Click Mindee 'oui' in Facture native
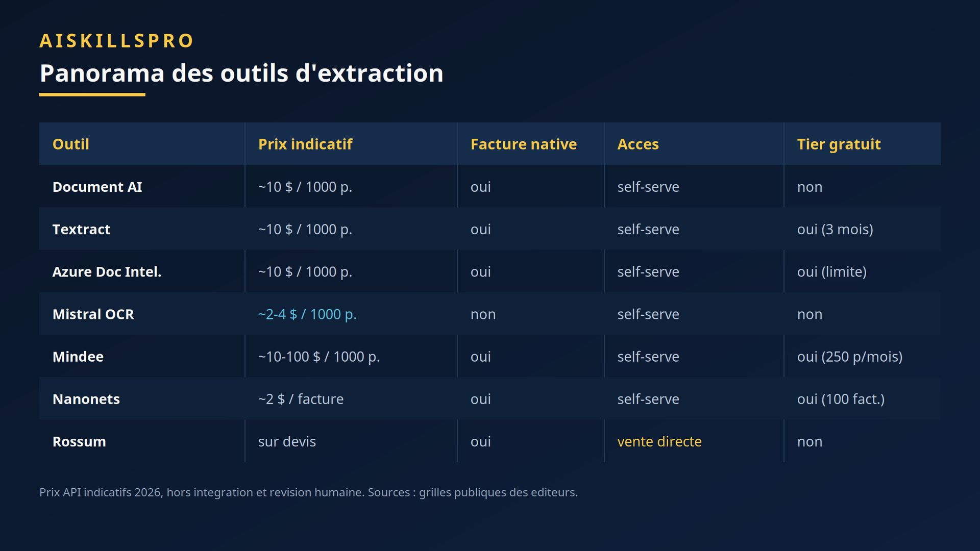Screen dimensions: 980x551 click(x=481, y=356)
